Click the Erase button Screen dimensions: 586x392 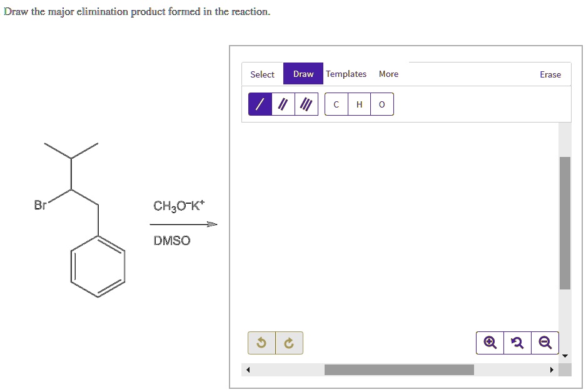550,74
